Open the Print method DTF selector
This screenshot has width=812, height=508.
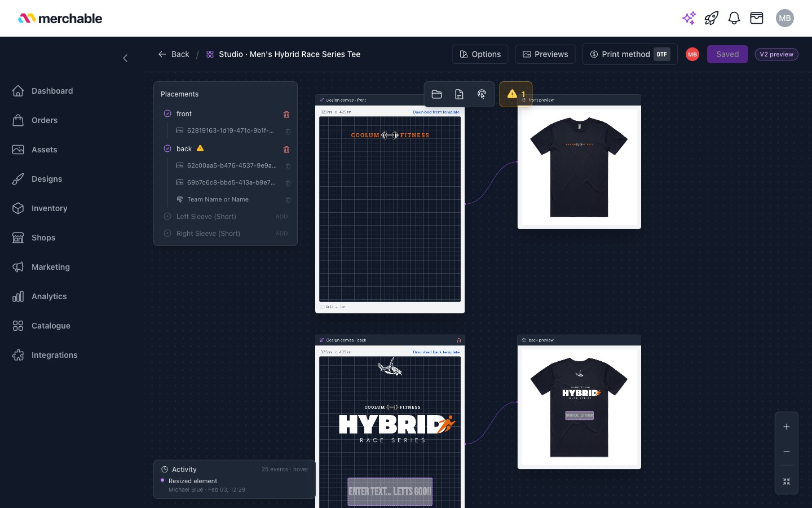[630, 54]
